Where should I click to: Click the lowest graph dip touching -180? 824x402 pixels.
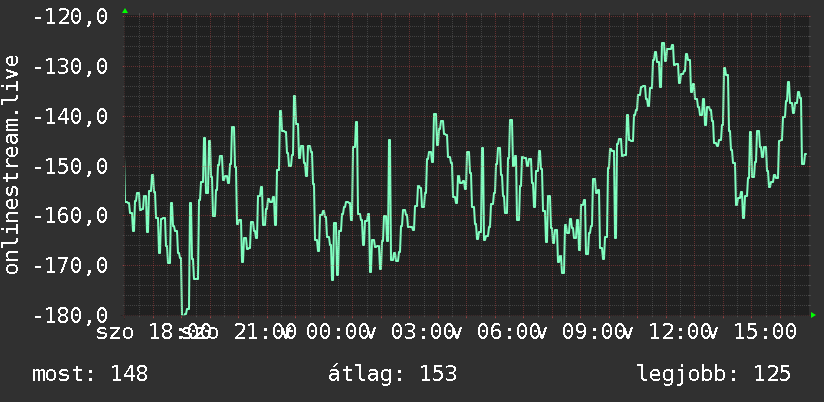184,313
